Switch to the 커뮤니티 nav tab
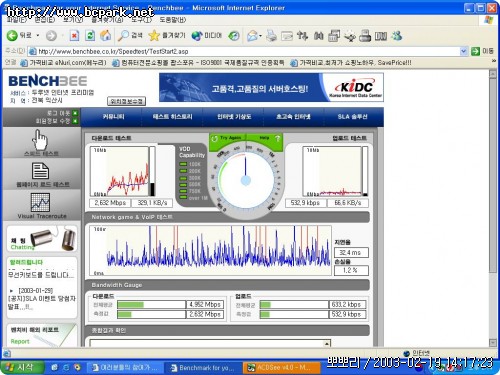The width and height of the screenshot is (500, 375). (x=113, y=116)
